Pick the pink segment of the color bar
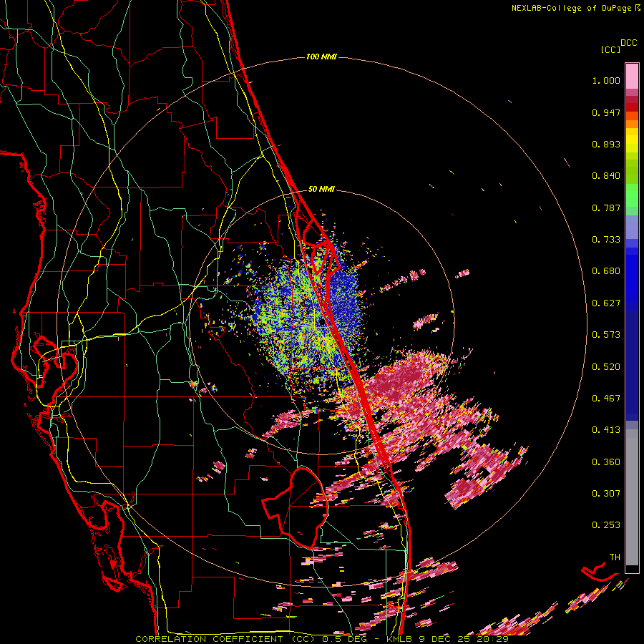 pyautogui.click(x=632, y=77)
